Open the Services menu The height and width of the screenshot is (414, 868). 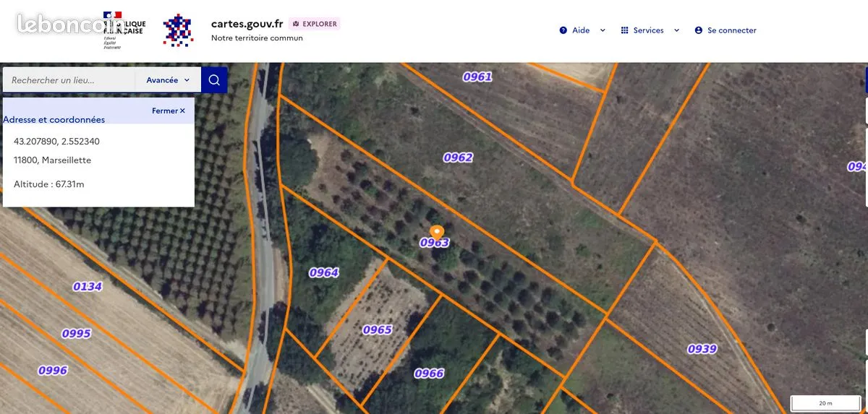(x=650, y=30)
